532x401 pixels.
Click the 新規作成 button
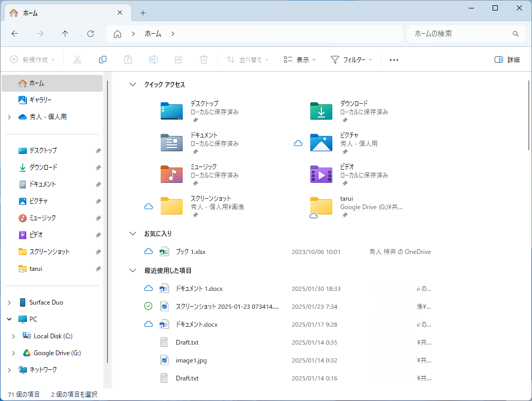pyautogui.click(x=33, y=60)
